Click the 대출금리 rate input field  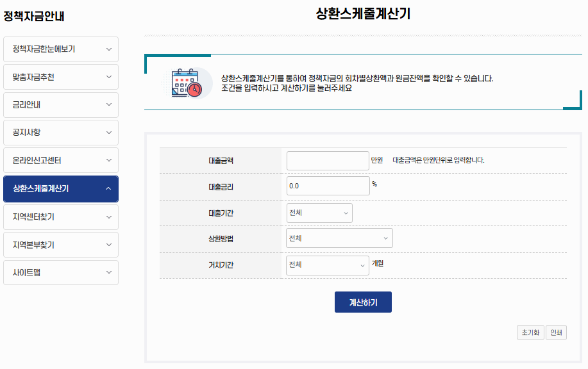(328, 185)
